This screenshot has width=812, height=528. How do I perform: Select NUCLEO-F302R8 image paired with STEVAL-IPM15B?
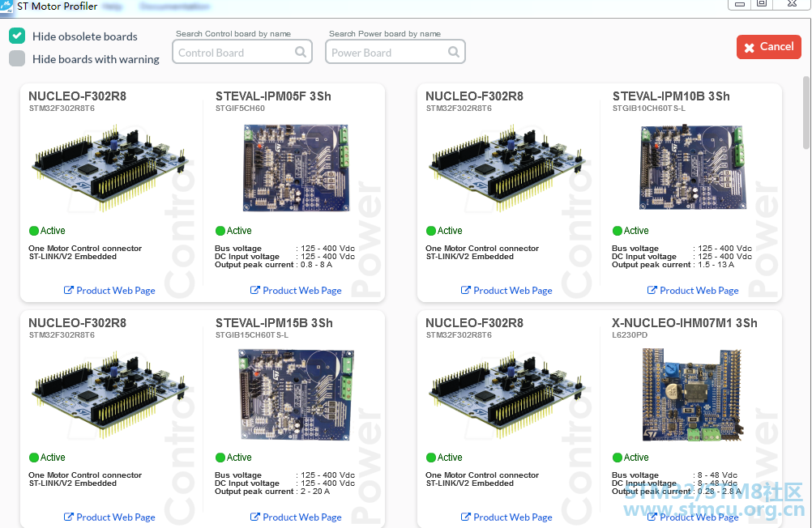109,394
